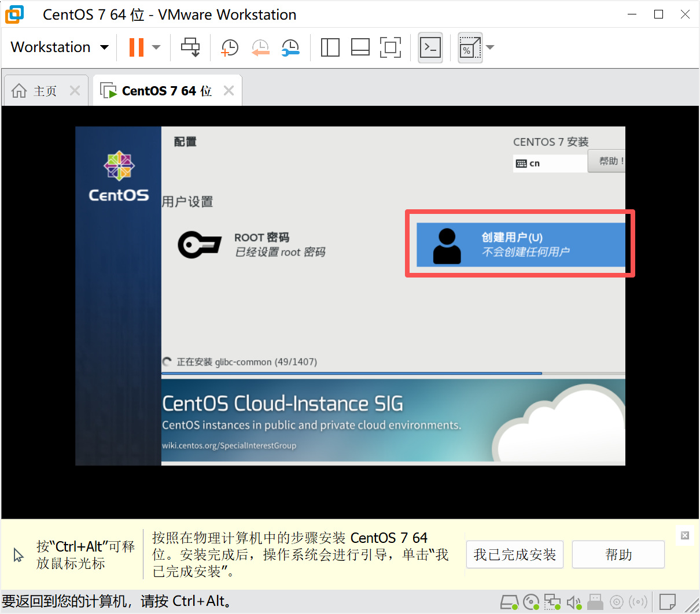Click the CD/DVD drive status icon

pyautogui.click(x=531, y=602)
